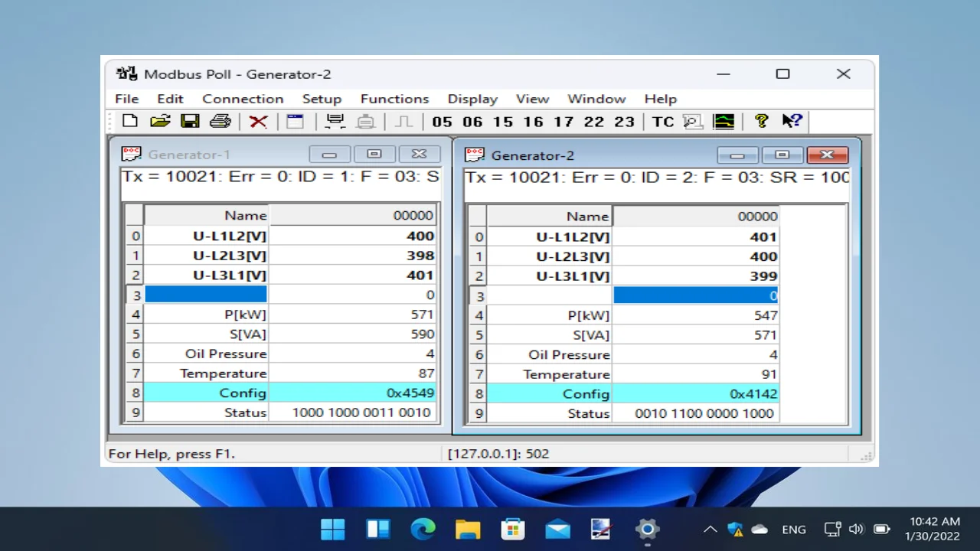Open Microsoft Edge from the taskbar
This screenshot has height=551, width=980.
[x=423, y=529]
